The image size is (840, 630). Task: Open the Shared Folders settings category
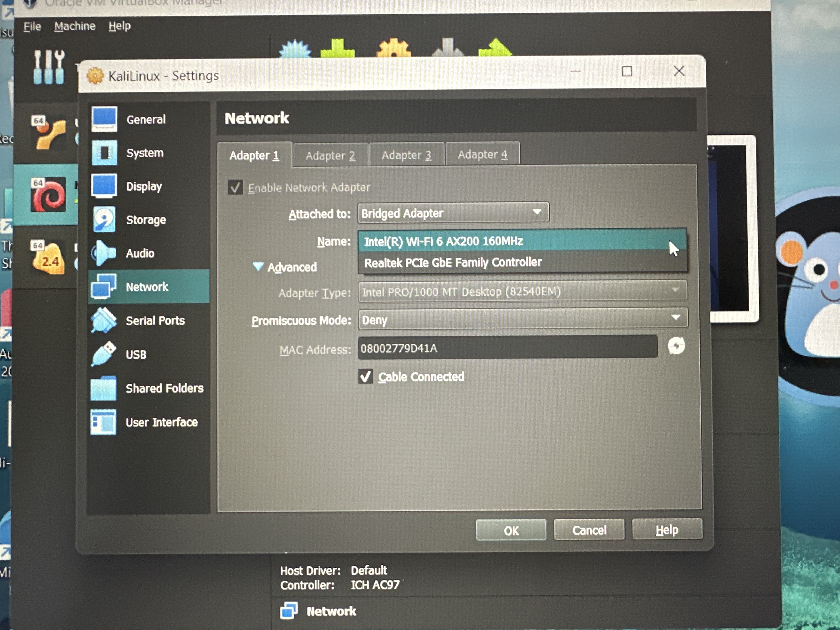pyautogui.click(x=148, y=388)
